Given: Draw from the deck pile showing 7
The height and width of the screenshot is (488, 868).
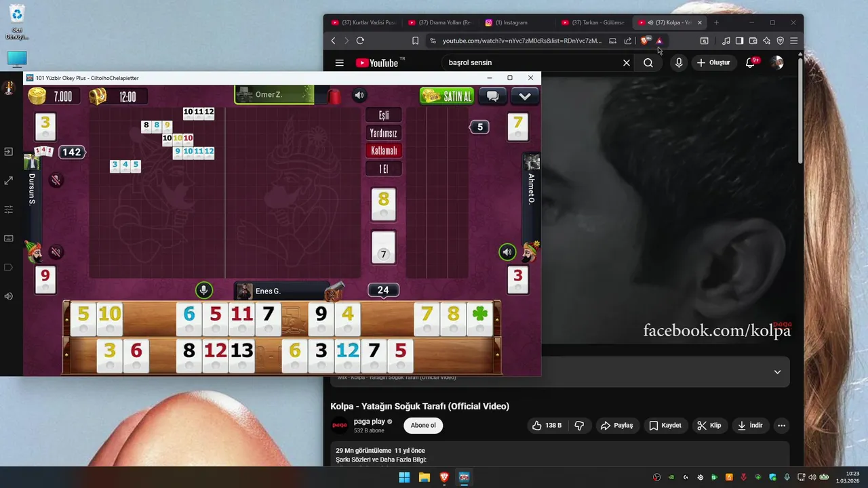Looking at the screenshot, I should pyautogui.click(x=384, y=248).
